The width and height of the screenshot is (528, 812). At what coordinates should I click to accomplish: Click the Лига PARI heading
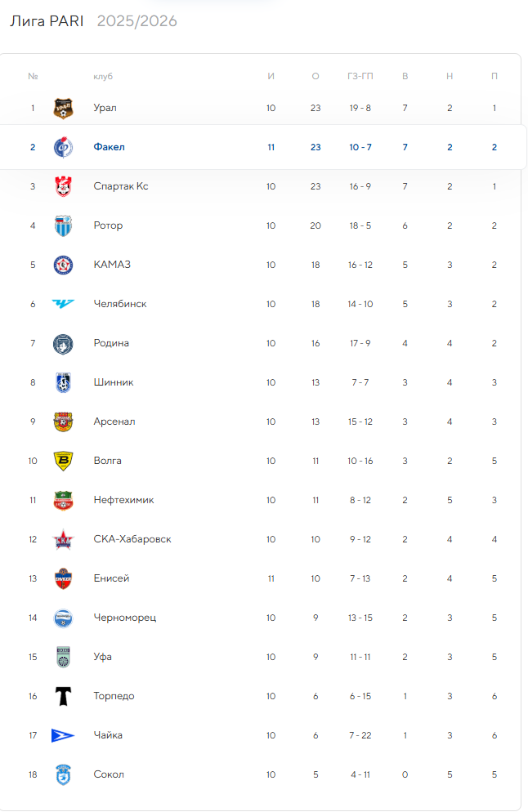point(47,21)
